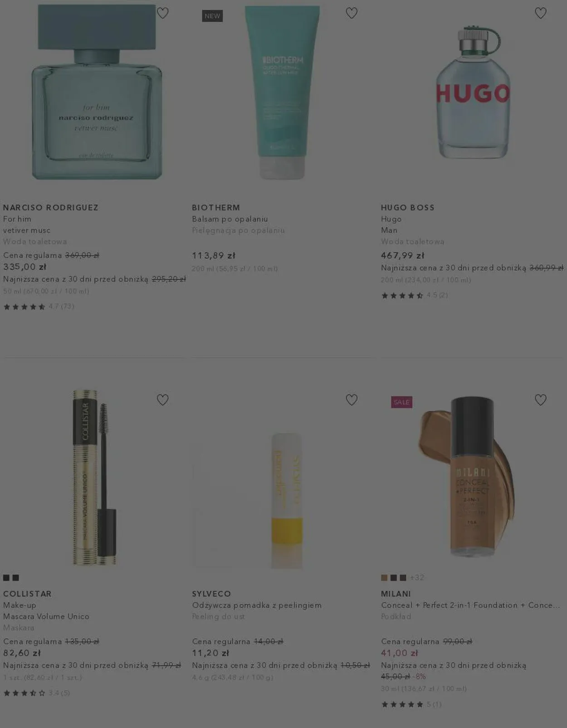The width and height of the screenshot is (567, 728).
Task: Open the Narciso Rodriguez brand link
Action: click(x=51, y=207)
